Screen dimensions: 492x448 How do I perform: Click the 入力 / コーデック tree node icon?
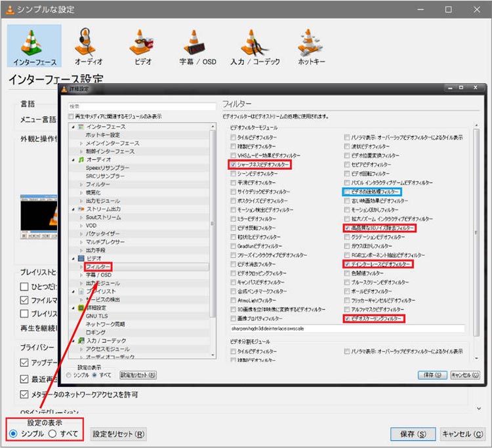[x=81, y=340]
